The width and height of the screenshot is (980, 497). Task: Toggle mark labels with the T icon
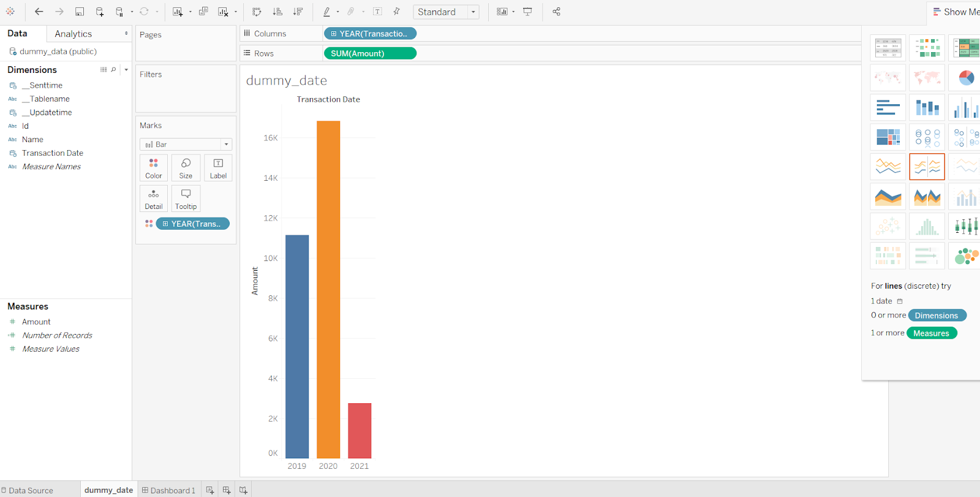[x=377, y=12]
